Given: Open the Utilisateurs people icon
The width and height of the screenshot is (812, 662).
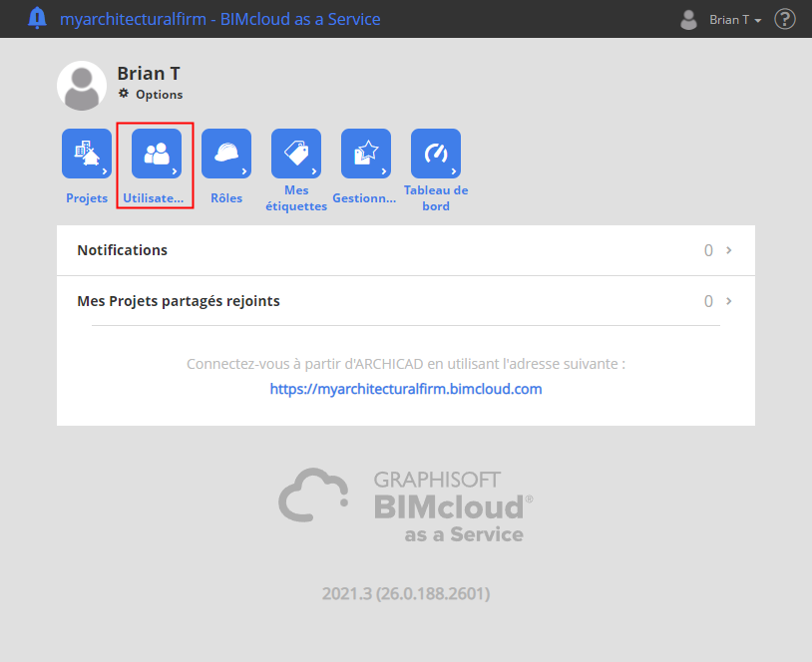Looking at the screenshot, I should [x=157, y=154].
